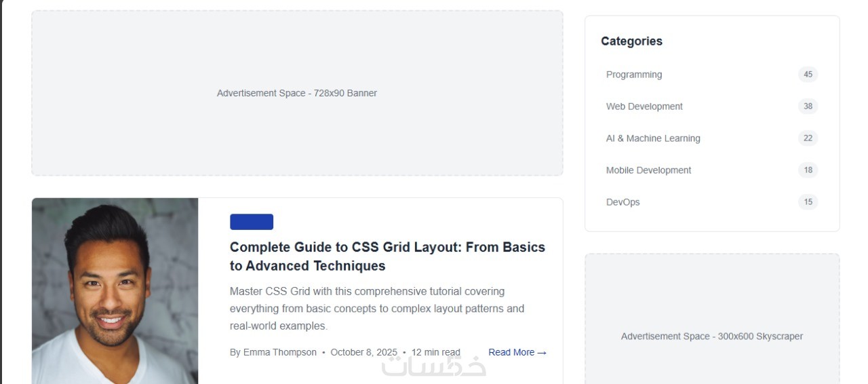
Task: Open the Complete Guide to CSS Grid Layout title
Action: click(387, 256)
